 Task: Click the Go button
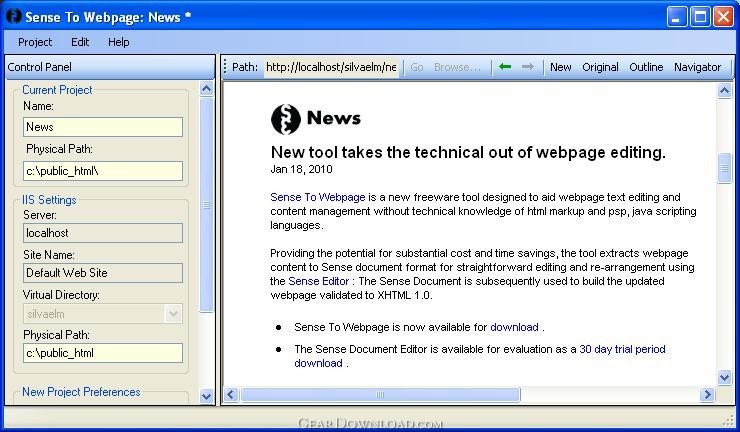point(417,67)
